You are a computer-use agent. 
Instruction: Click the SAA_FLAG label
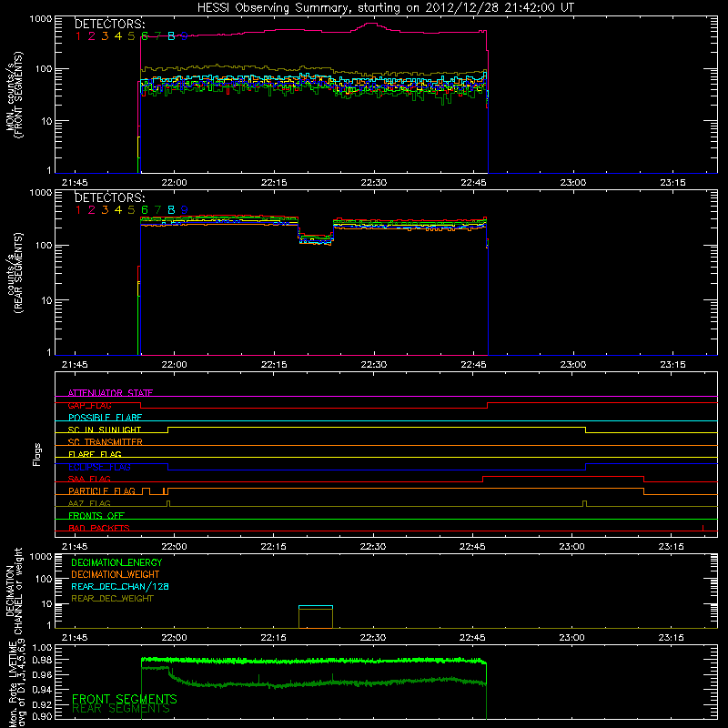pyautogui.click(x=89, y=479)
